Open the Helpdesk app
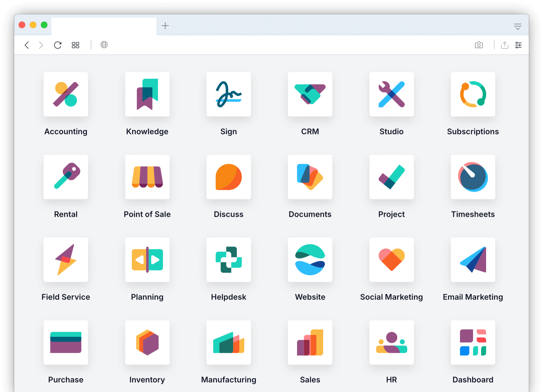 (x=228, y=260)
